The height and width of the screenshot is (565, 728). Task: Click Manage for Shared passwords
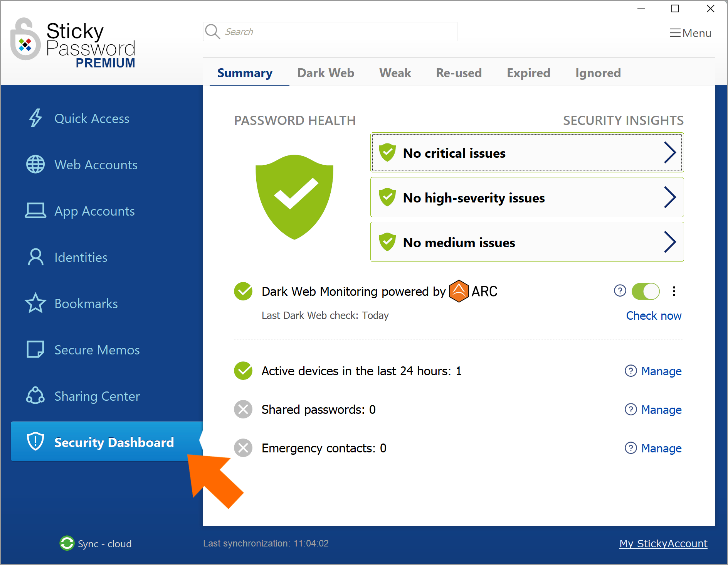click(x=661, y=410)
